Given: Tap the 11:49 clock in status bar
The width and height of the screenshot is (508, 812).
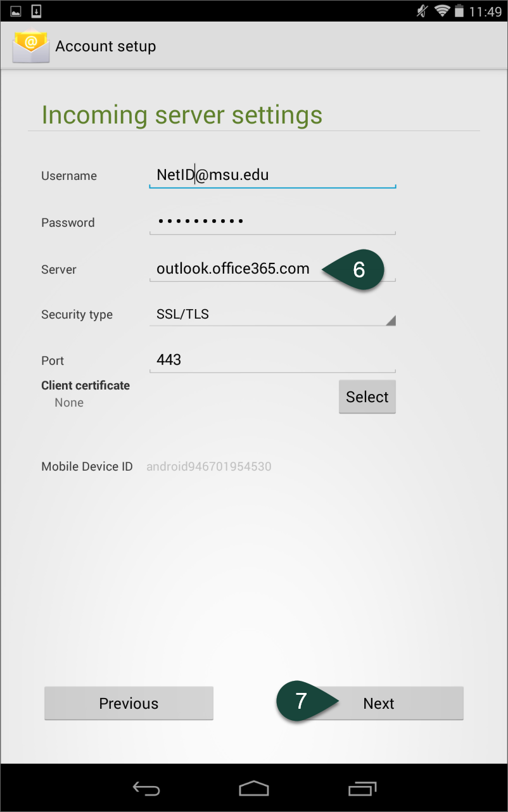Looking at the screenshot, I should [x=485, y=11].
